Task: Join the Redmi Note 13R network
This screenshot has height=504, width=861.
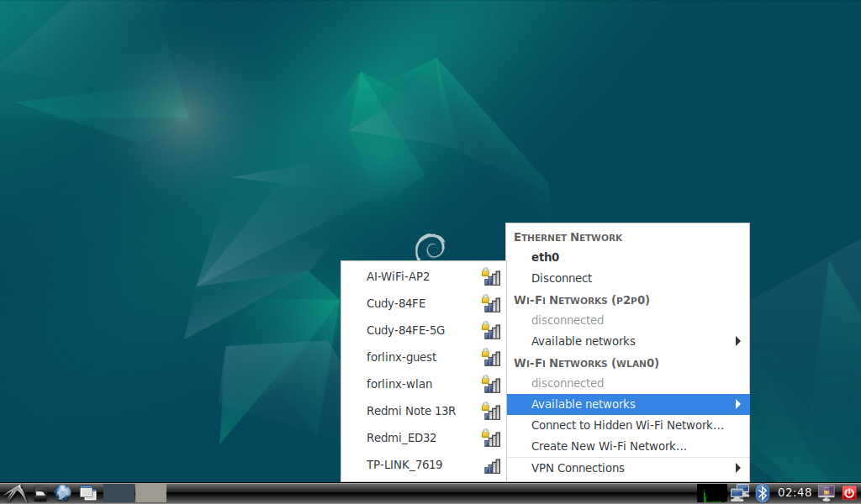Action: pyautogui.click(x=424, y=411)
